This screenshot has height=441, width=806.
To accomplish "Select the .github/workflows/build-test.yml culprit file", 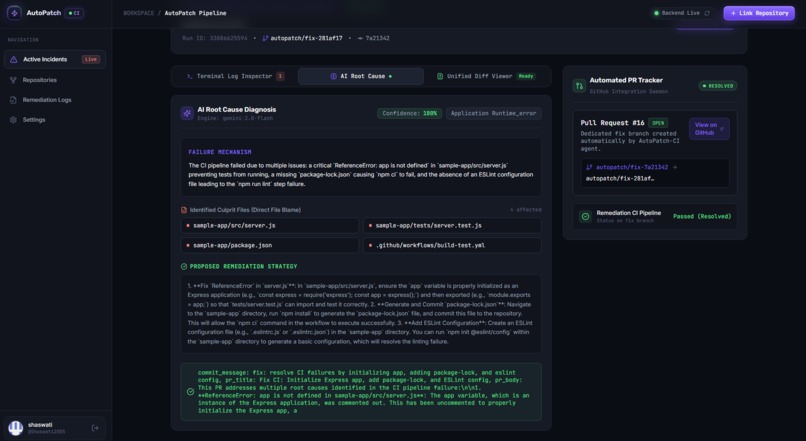I will coord(452,245).
